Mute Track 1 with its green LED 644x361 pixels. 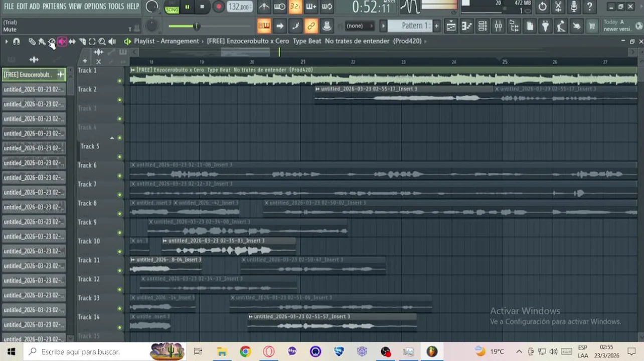click(x=119, y=81)
